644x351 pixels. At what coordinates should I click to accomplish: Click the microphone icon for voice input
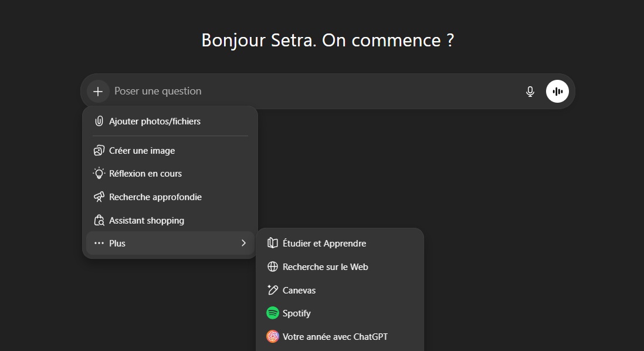[530, 91]
